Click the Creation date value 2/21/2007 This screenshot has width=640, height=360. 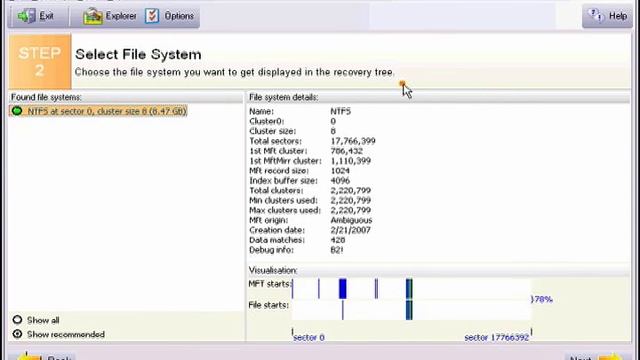click(351, 230)
